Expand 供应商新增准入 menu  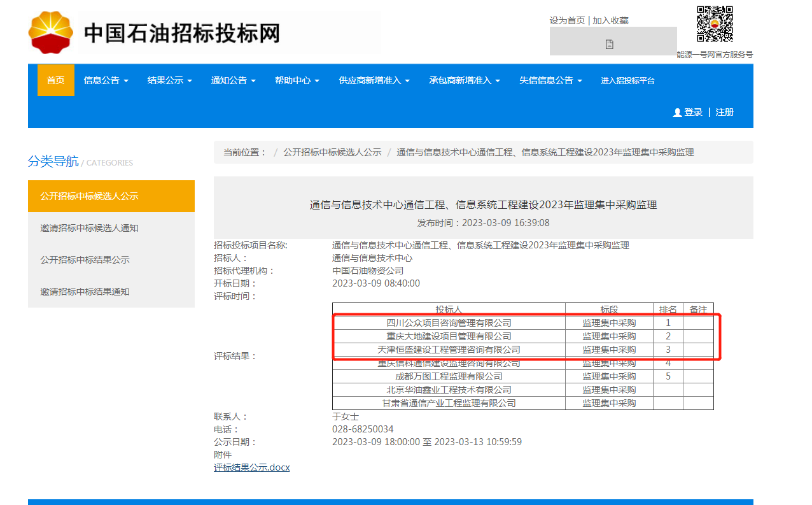pos(374,81)
